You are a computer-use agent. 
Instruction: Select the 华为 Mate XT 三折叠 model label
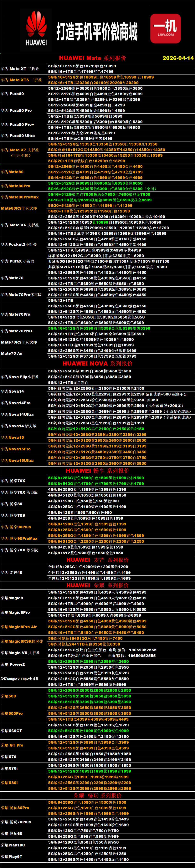click(20, 69)
